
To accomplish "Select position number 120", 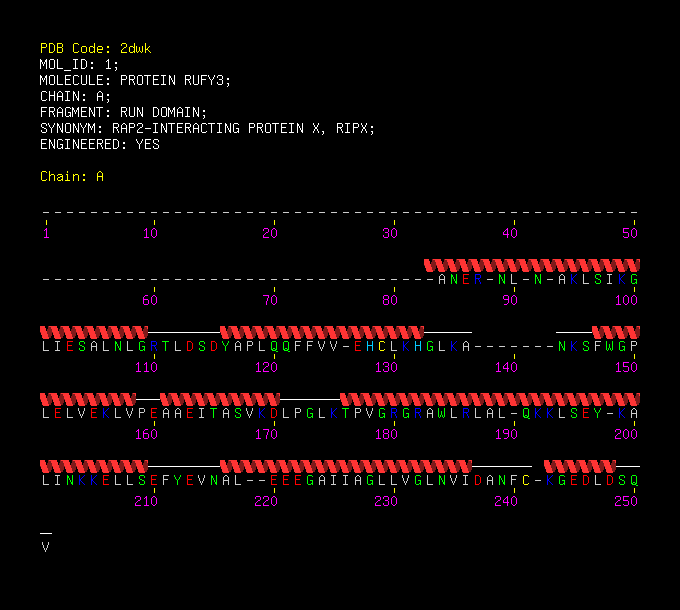I will click(266, 367).
